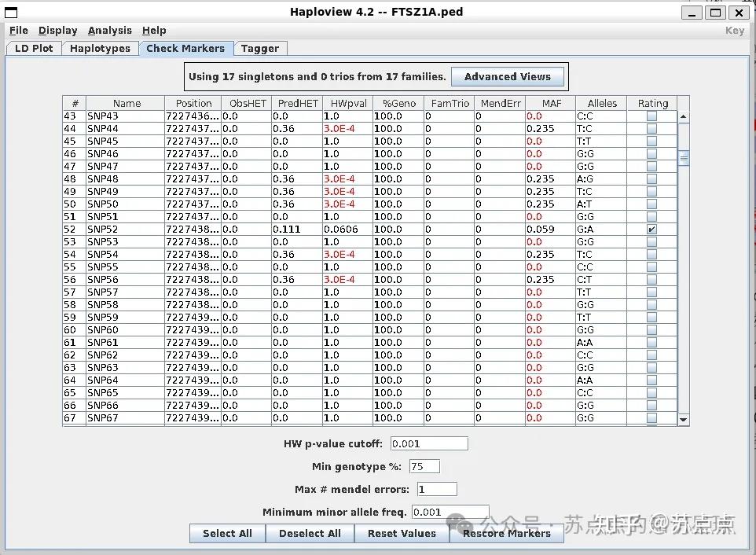Click the Deselect All button

tap(310, 533)
